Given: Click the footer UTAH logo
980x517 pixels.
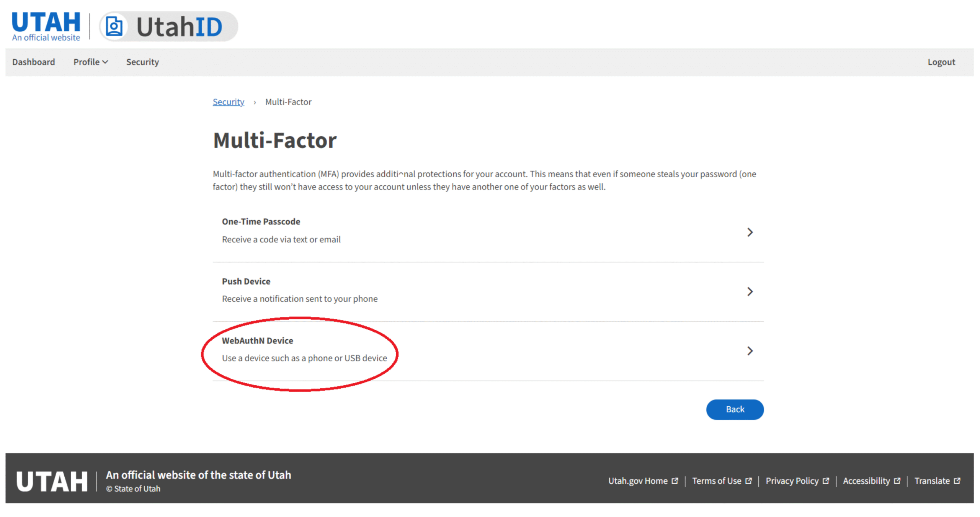Looking at the screenshot, I should point(52,481).
